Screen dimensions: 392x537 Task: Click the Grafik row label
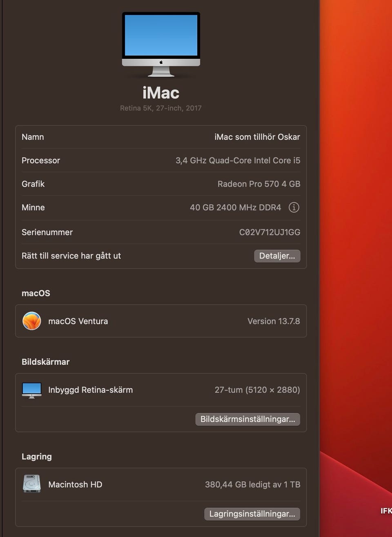click(x=33, y=184)
